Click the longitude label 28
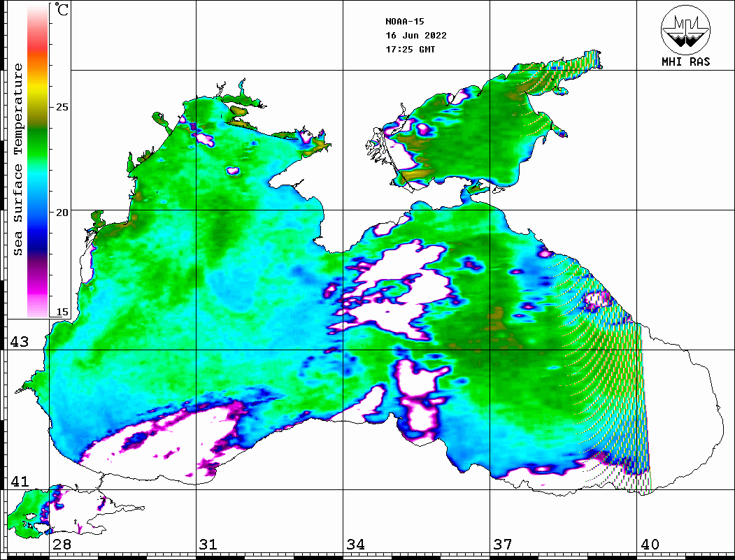 pyautogui.click(x=62, y=545)
